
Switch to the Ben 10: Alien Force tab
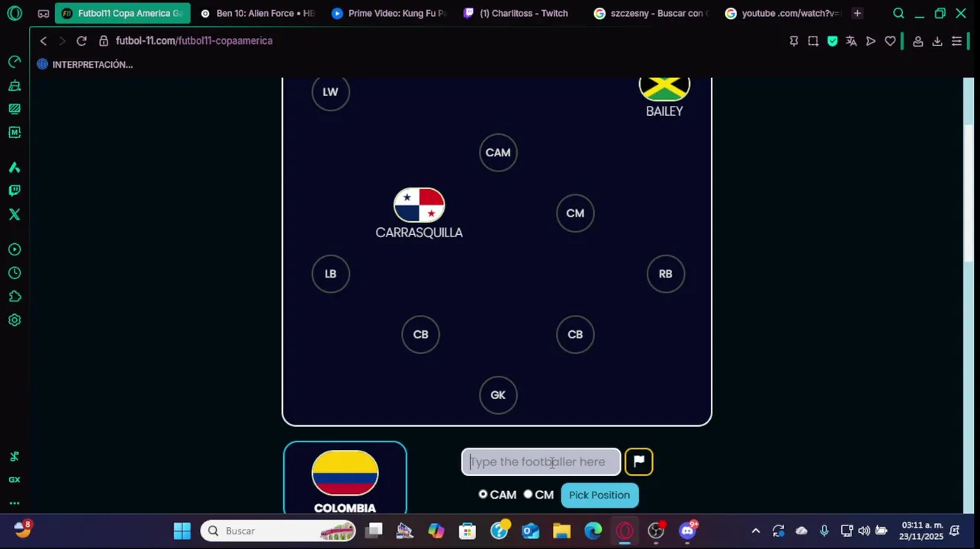point(257,13)
